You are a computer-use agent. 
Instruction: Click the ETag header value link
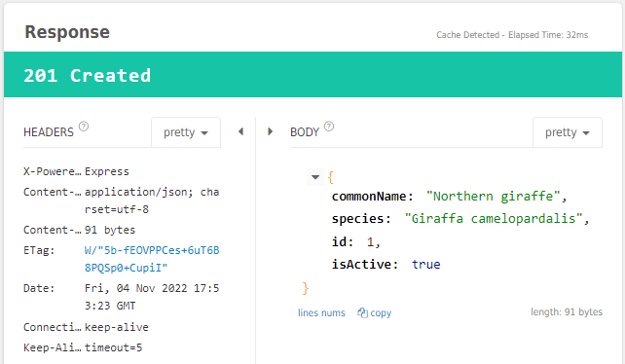[152, 259]
